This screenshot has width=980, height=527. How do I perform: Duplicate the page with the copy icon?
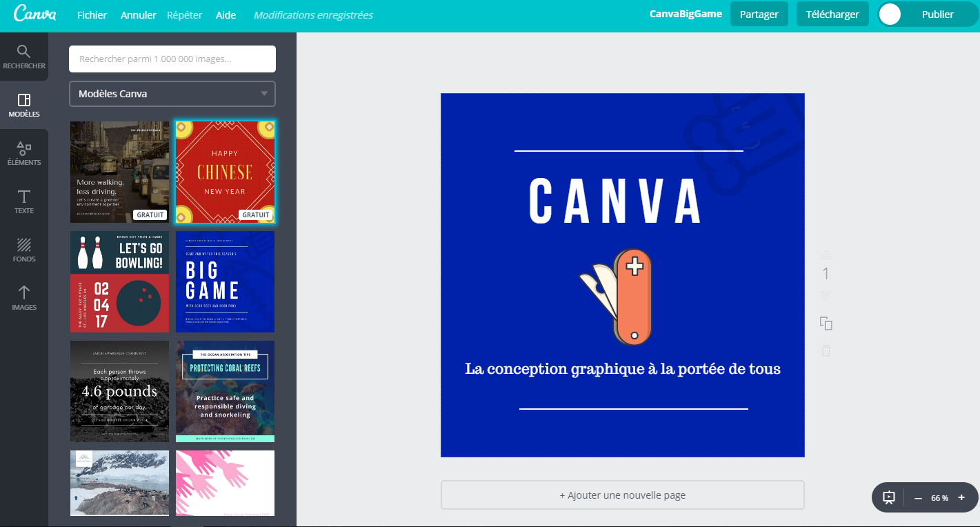tap(826, 324)
